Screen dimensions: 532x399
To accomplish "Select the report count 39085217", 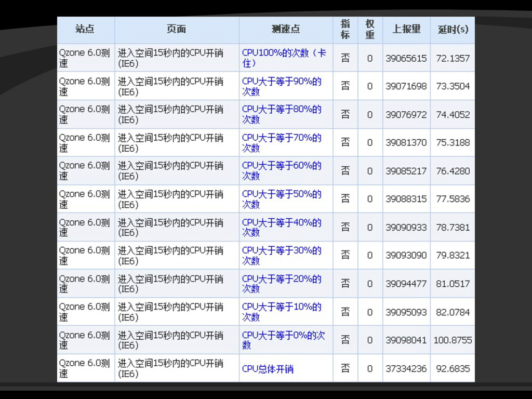I will click(406, 171).
